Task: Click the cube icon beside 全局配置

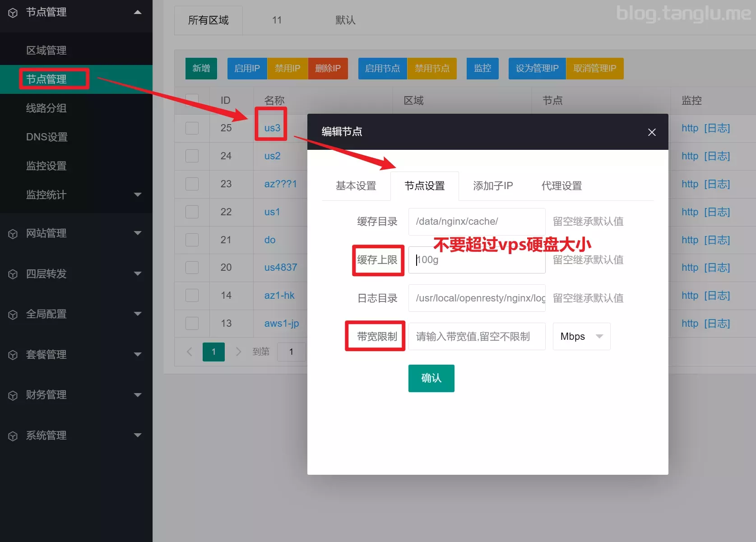Action: [13, 315]
